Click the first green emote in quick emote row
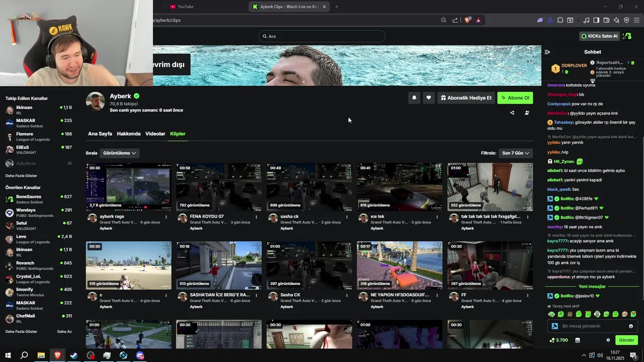The image size is (644, 362). [x=551, y=314]
